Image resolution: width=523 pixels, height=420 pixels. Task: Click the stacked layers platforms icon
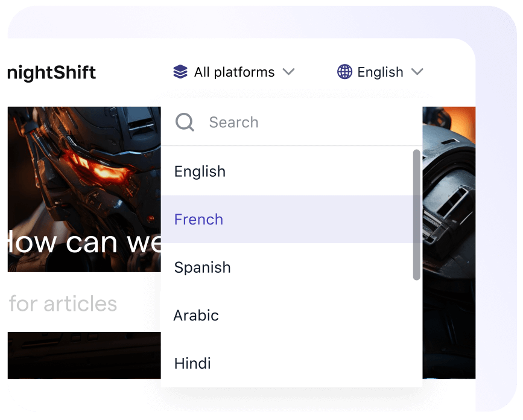(x=179, y=72)
